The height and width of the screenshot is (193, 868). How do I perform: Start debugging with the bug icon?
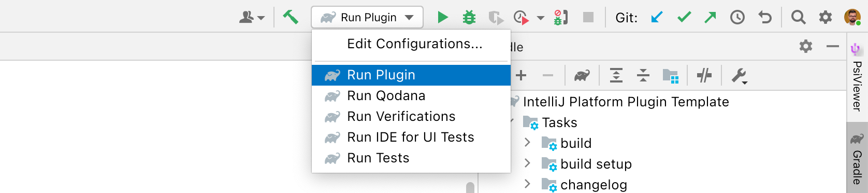tap(469, 18)
